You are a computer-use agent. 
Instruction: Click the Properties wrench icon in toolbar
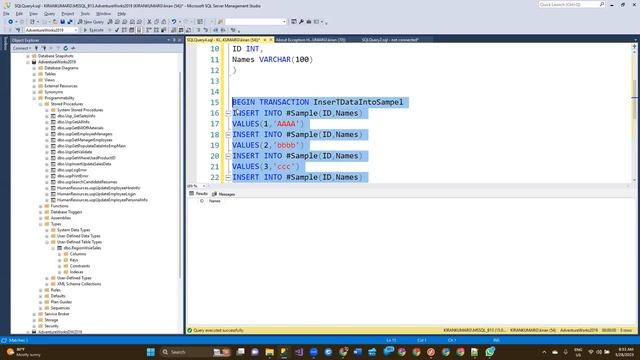301,22
